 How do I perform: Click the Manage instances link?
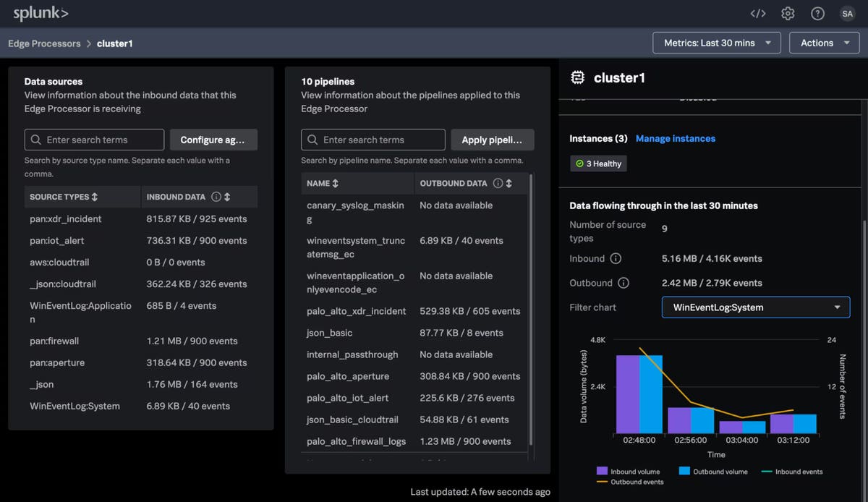[675, 138]
